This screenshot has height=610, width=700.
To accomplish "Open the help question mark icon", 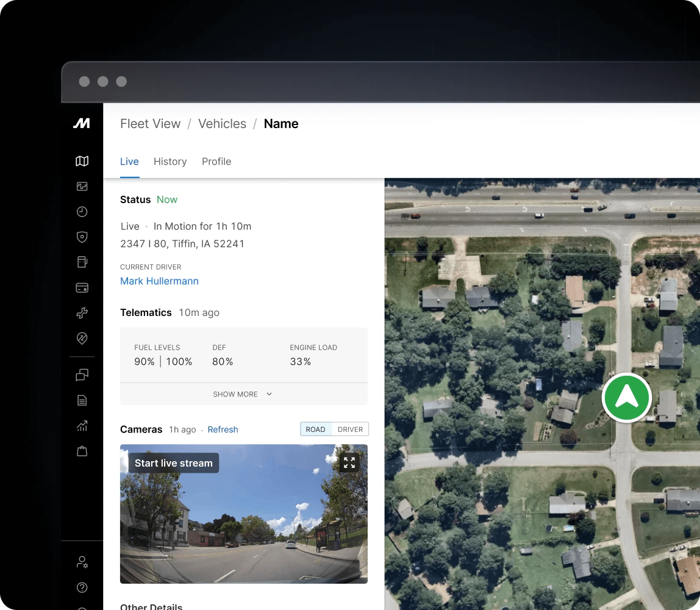I will 82,587.
